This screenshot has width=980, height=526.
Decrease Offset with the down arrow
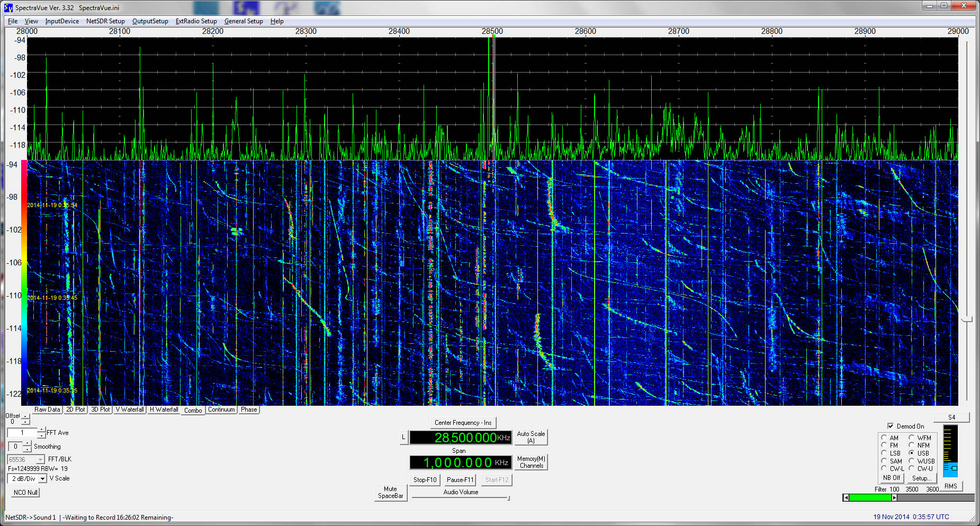[x=25, y=422]
